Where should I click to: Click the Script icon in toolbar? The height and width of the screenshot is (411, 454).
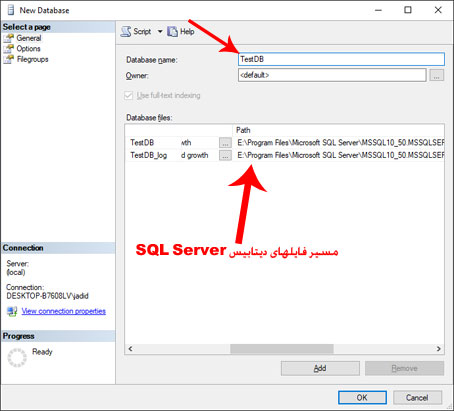(x=126, y=32)
